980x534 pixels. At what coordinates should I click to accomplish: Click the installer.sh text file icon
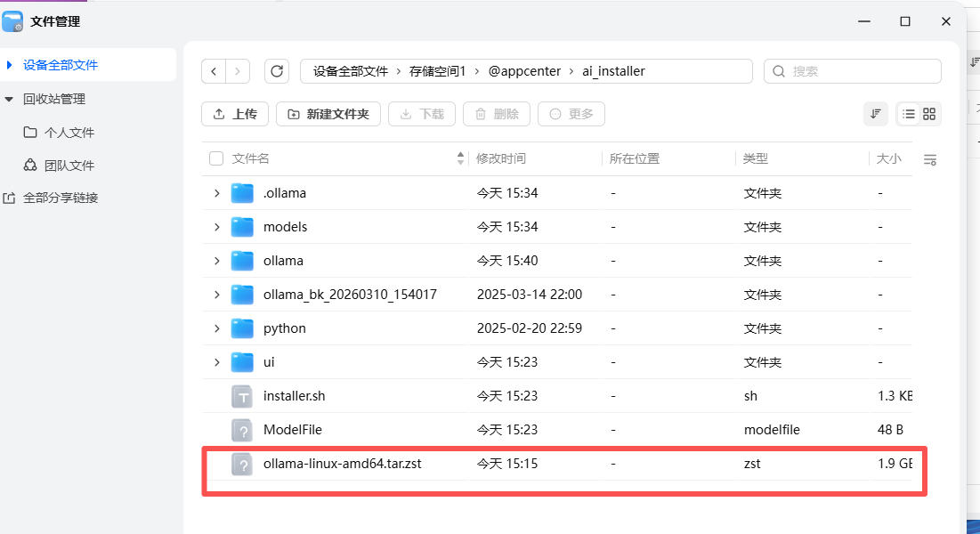coord(242,396)
